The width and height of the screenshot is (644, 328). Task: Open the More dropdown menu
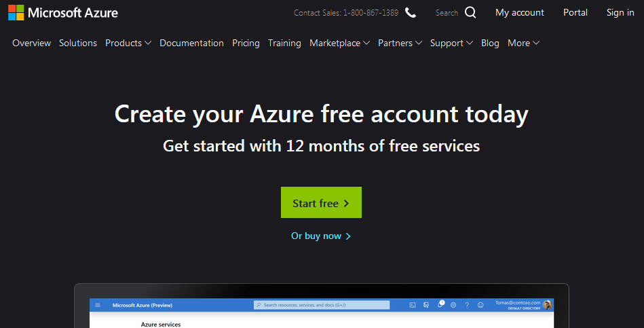click(523, 43)
